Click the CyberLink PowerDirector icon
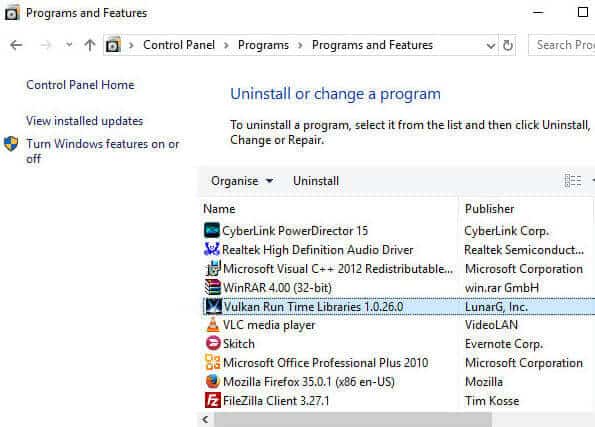Viewport: 595px width, 427px height. (212, 230)
